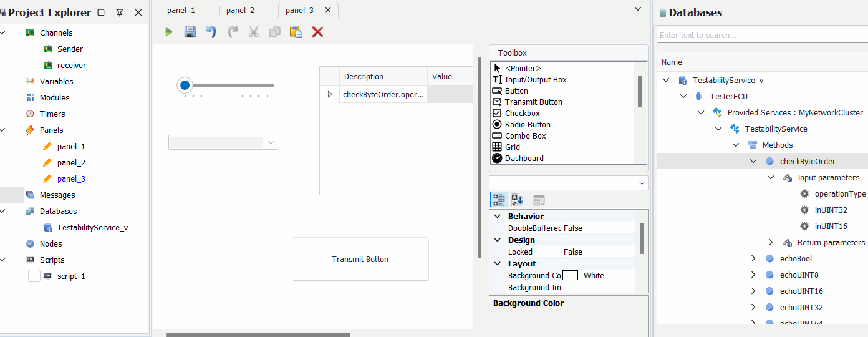Viewport: 868px width, 337px height.
Task: Tick the checkbox beside script_1
Action: click(x=34, y=276)
